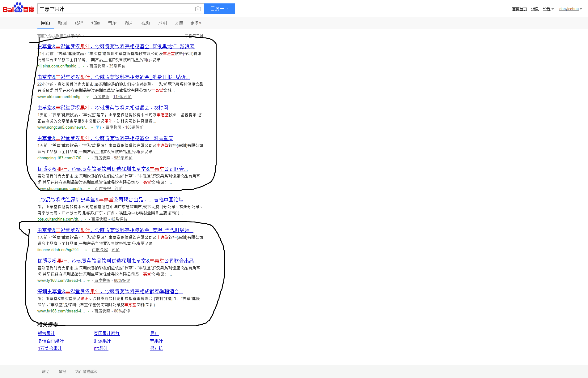Expand the 设置 dropdown

click(548, 9)
